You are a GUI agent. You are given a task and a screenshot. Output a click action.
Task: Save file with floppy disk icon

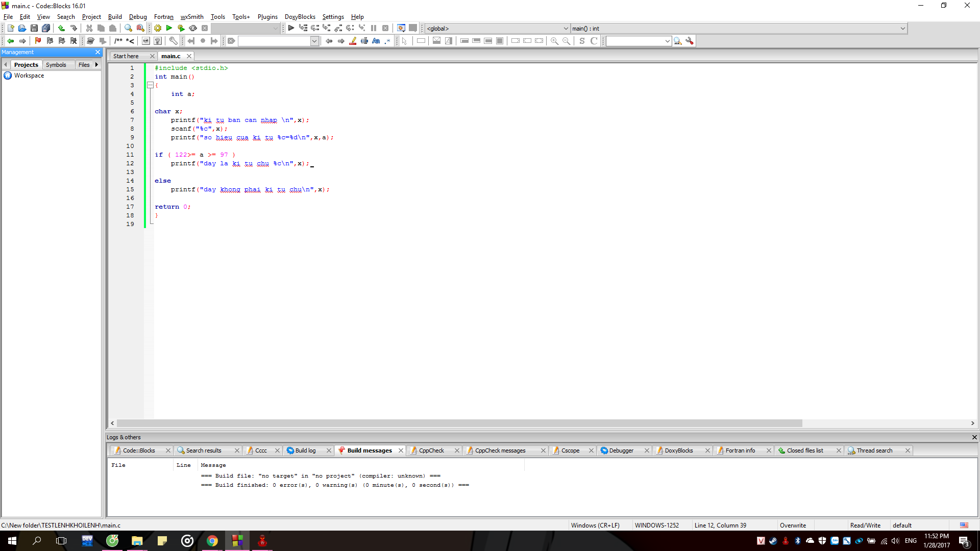click(34, 29)
